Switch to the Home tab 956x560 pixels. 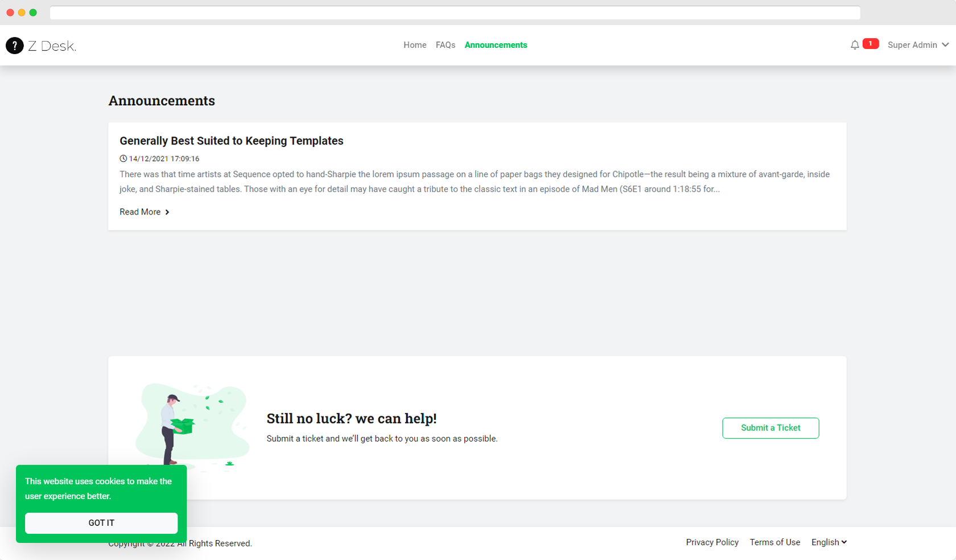[x=415, y=45]
